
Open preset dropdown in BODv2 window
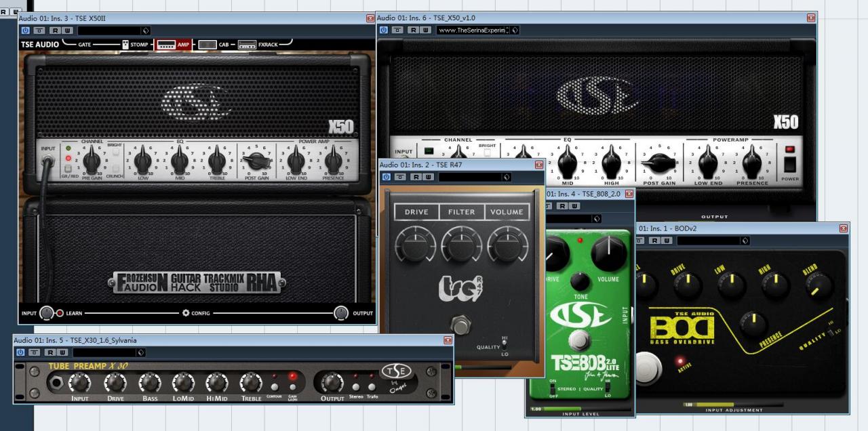coord(745,240)
